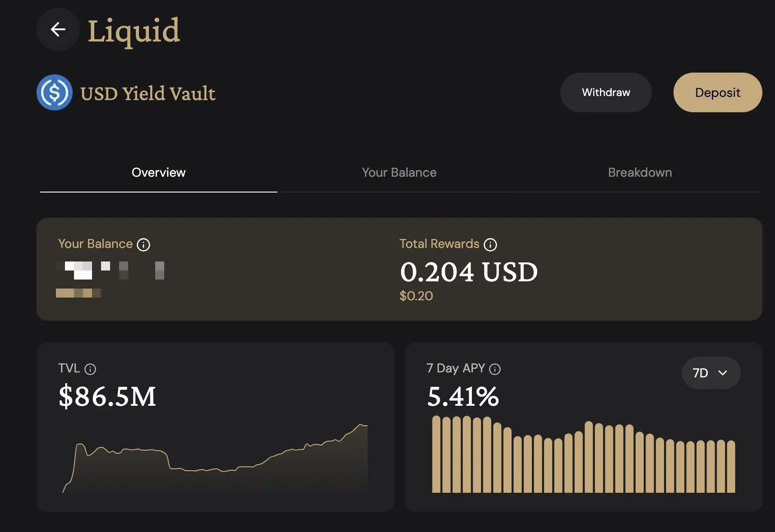Click the 7 Day APY info icon

[495, 370]
